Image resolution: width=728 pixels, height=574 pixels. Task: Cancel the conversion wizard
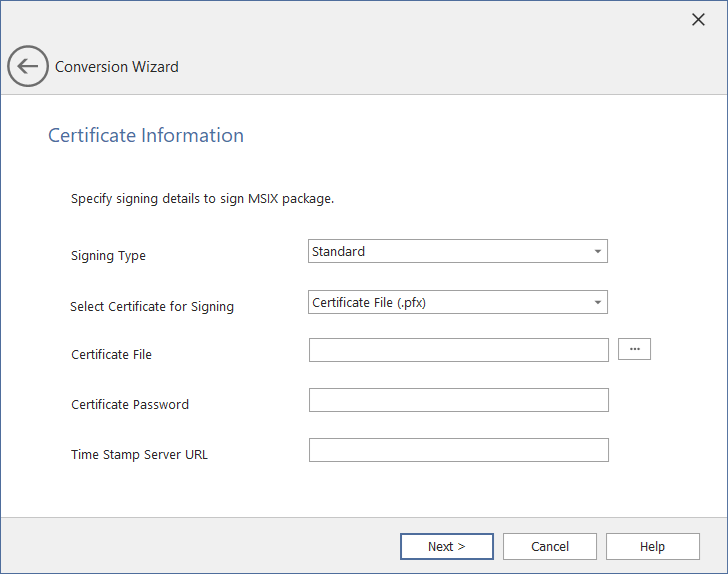[549, 546]
